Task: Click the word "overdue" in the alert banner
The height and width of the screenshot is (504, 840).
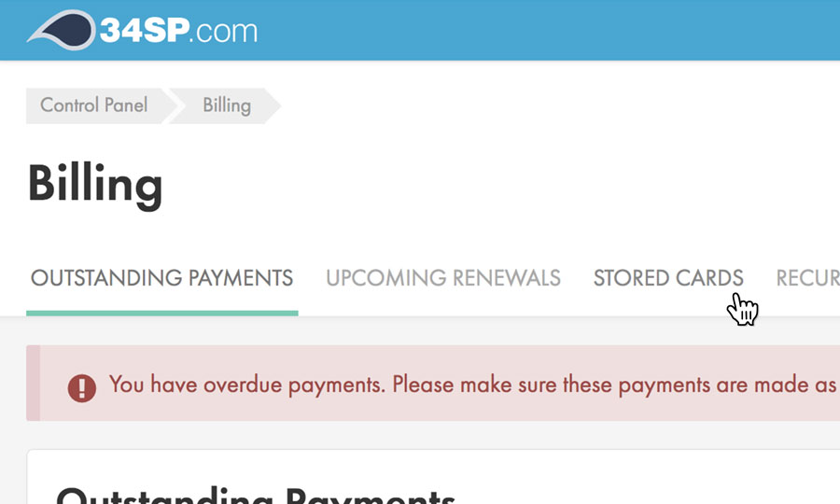Action: [x=243, y=385]
